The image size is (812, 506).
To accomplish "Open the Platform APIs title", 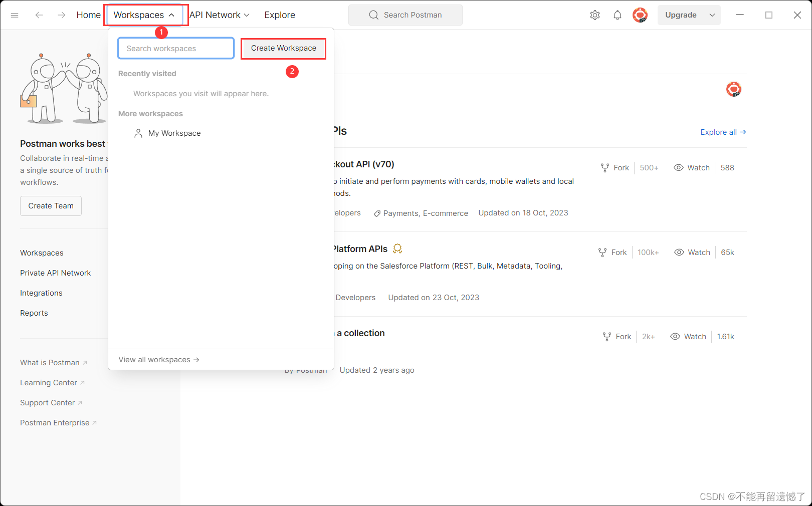I will coord(361,249).
